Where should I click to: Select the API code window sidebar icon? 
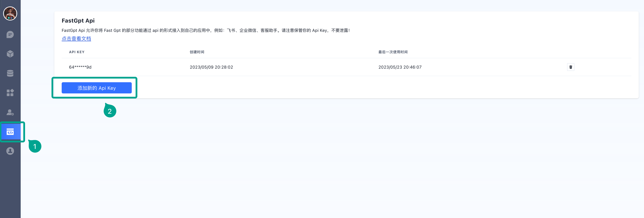(10, 132)
